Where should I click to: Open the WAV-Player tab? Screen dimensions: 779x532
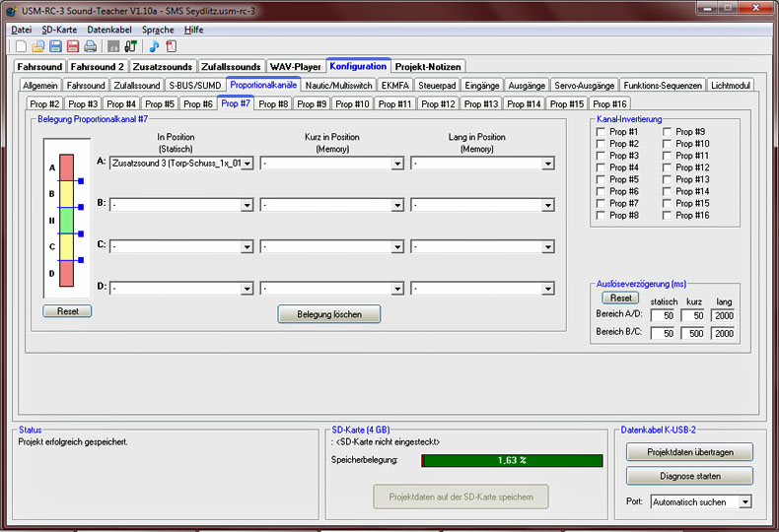tap(295, 67)
